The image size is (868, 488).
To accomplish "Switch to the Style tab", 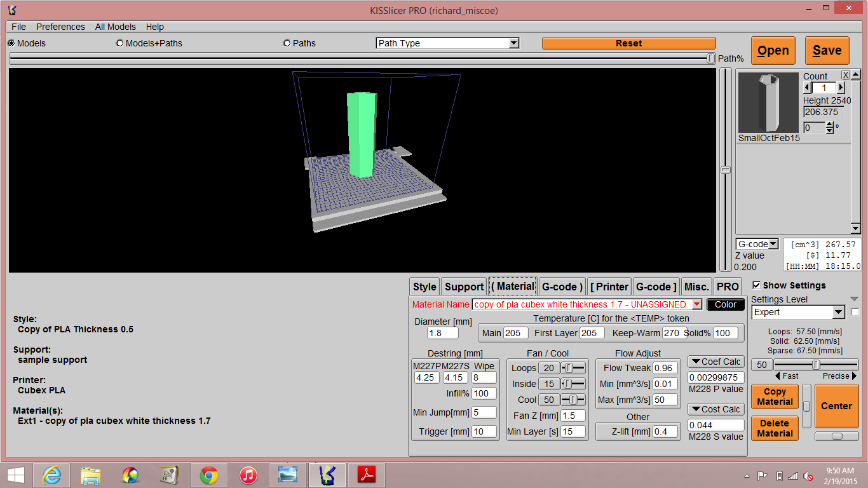I will [424, 287].
